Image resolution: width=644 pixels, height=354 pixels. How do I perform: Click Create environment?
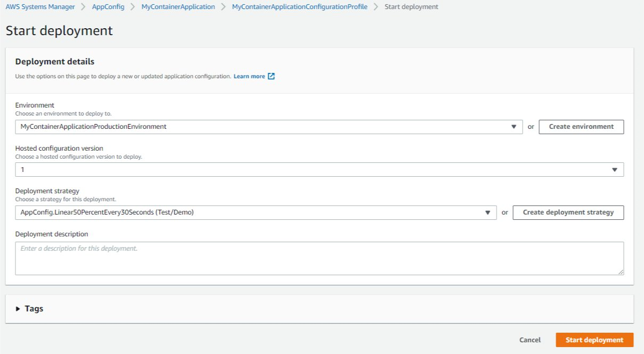[x=581, y=126]
